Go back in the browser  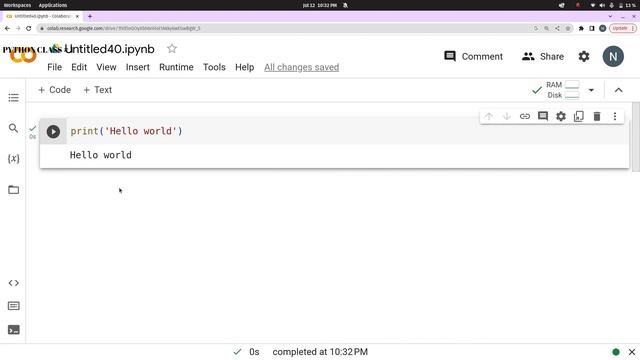(x=7, y=28)
